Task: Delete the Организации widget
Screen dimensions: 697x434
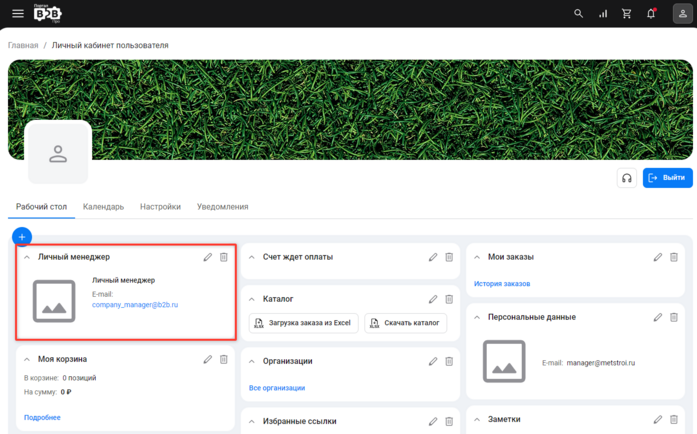Action: pos(449,362)
